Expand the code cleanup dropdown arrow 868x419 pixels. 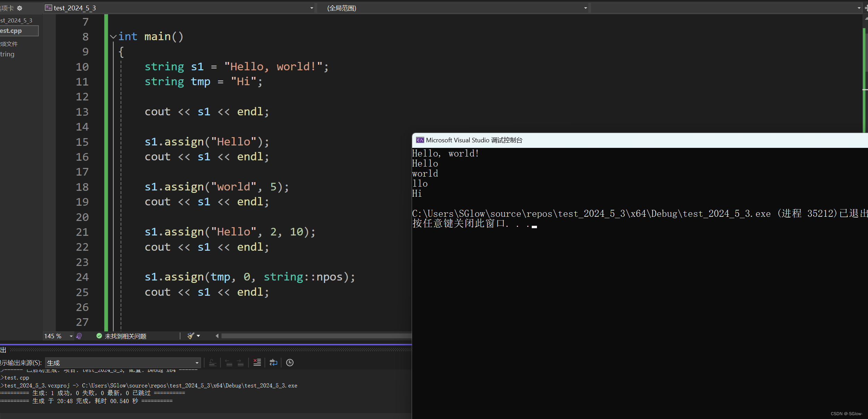pos(198,336)
